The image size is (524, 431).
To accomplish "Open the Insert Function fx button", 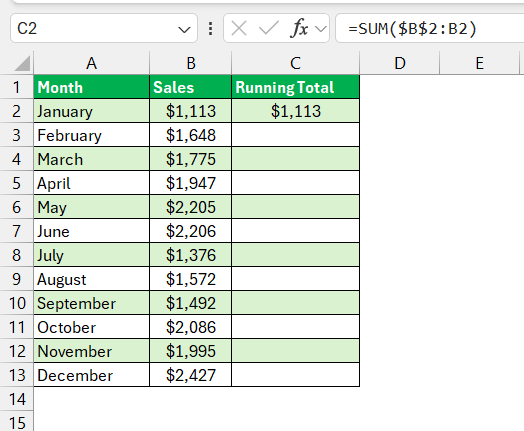I will [x=299, y=28].
